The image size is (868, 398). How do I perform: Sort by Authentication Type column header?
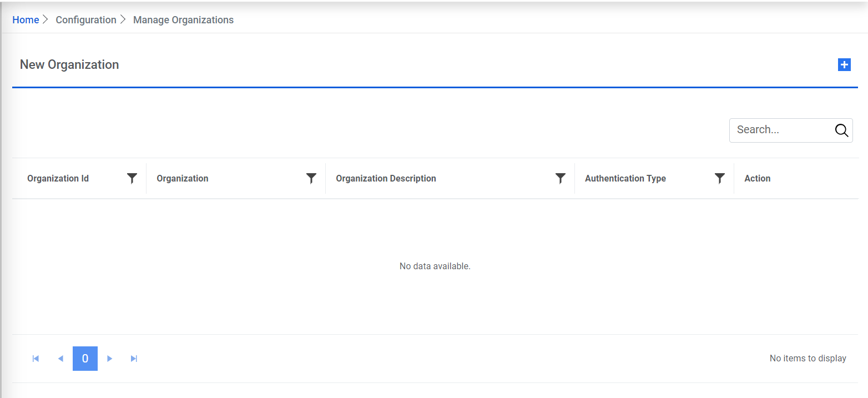pos(625,179)
